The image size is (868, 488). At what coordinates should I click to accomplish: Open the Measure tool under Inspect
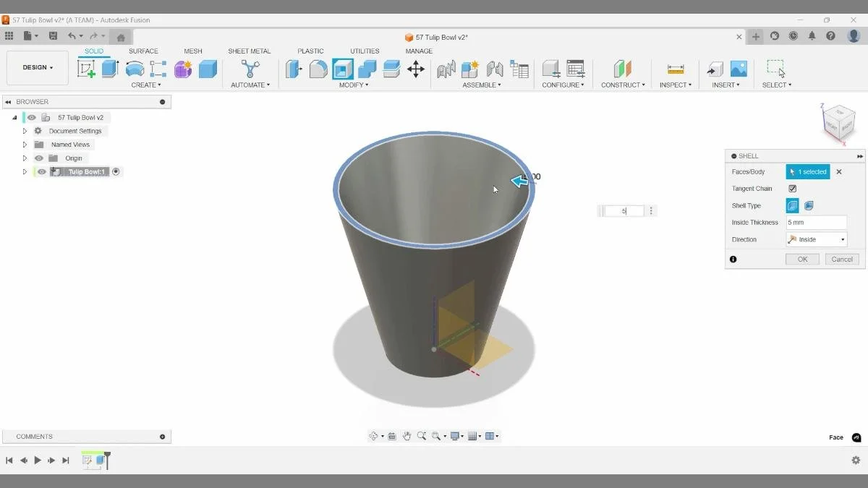tap(676, 69)
